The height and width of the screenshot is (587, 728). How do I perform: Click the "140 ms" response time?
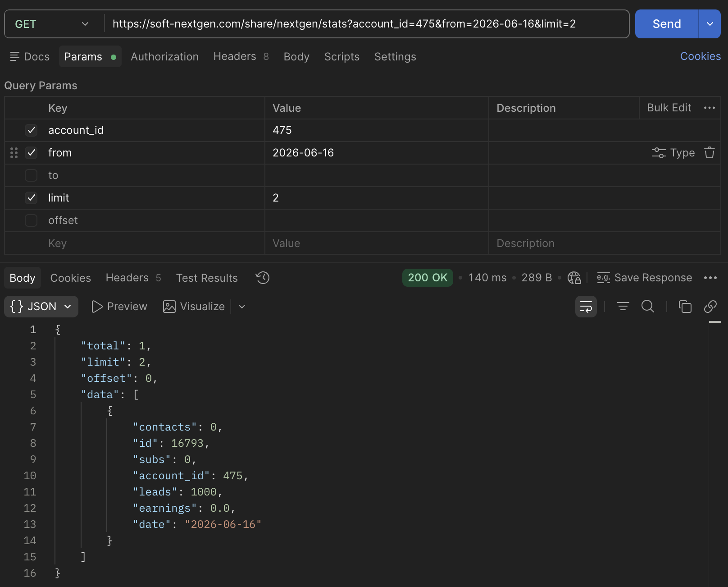point(487,278)
